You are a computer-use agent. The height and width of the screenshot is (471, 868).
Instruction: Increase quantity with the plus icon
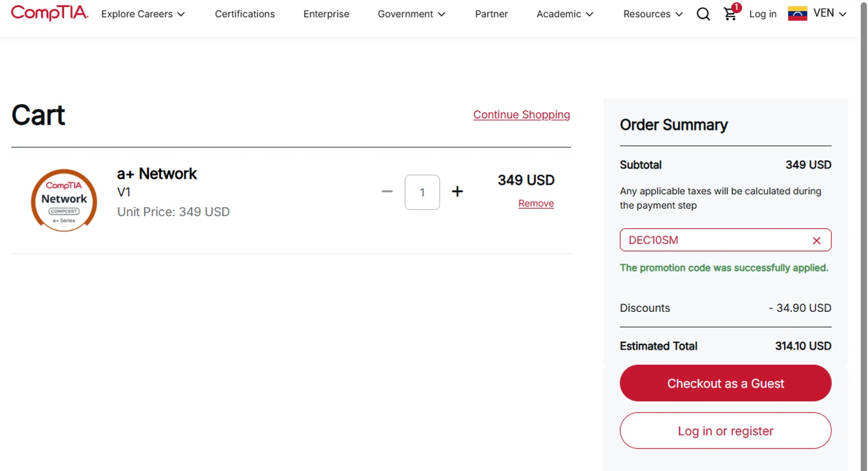(457, 192)
